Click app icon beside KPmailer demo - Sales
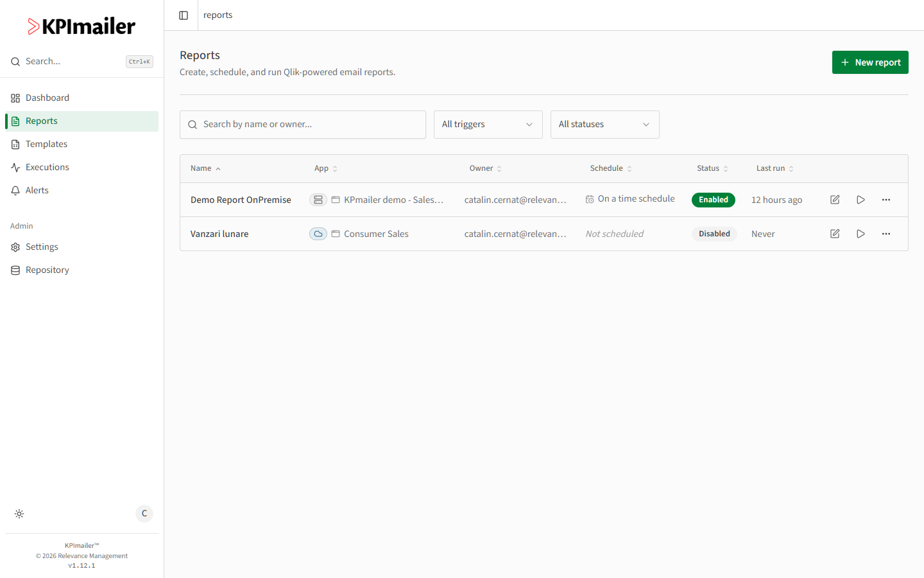 pos(336,200)
